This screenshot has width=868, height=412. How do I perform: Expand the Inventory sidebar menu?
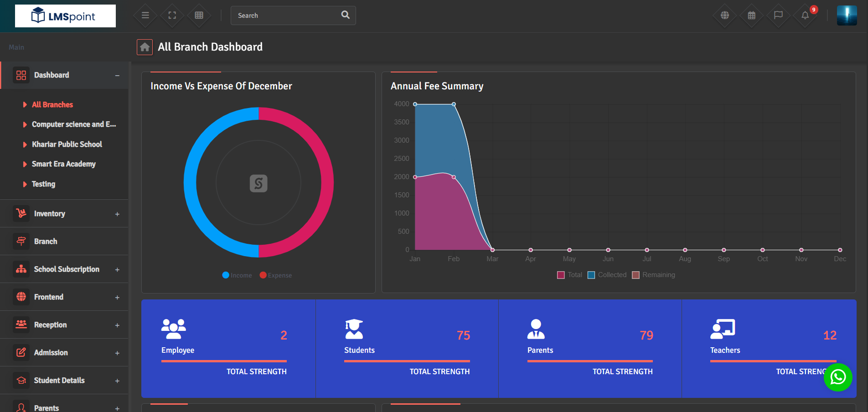[64, 214]
